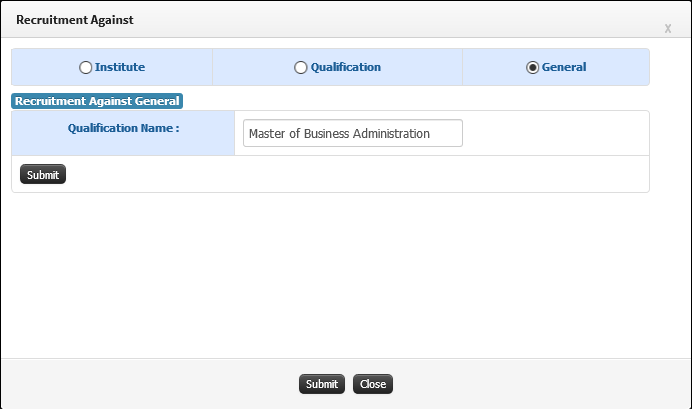Screen dimensions: 692x409
Task: Click the General option label text
Action: coord(564,67)
